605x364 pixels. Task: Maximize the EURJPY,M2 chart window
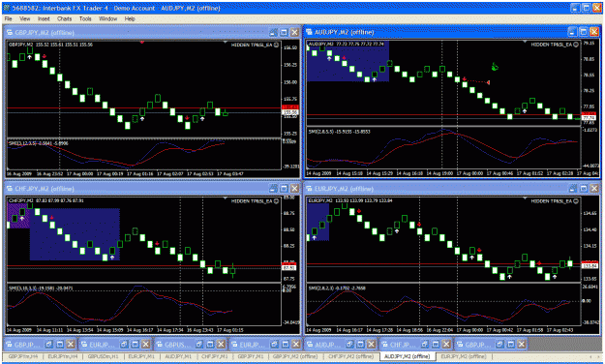(584, 189)
